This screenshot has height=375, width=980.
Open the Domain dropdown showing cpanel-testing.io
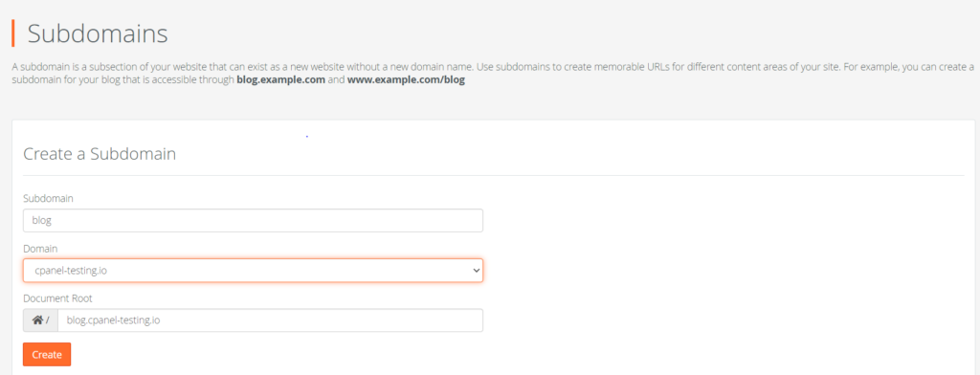tap(253, 270)
